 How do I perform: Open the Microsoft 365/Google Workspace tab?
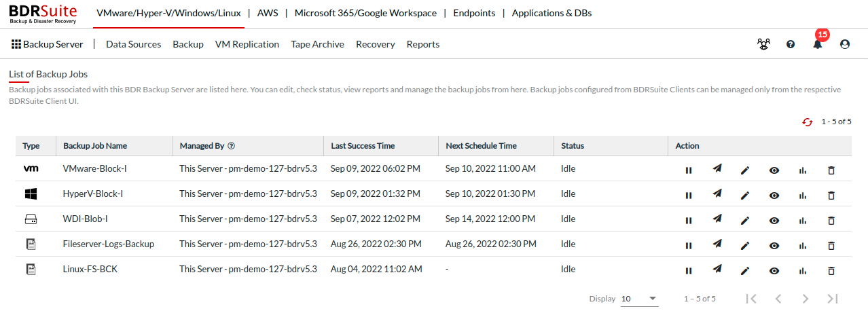tap(365, 13)
